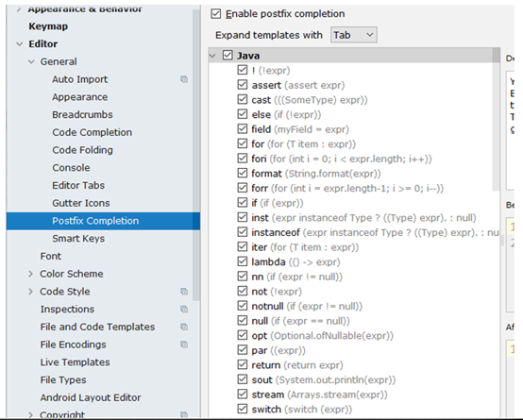The width and height of the screenshot is (523, 420).
Task: Open Expand templates with Tab dropdown
Action: click(354, 35)
